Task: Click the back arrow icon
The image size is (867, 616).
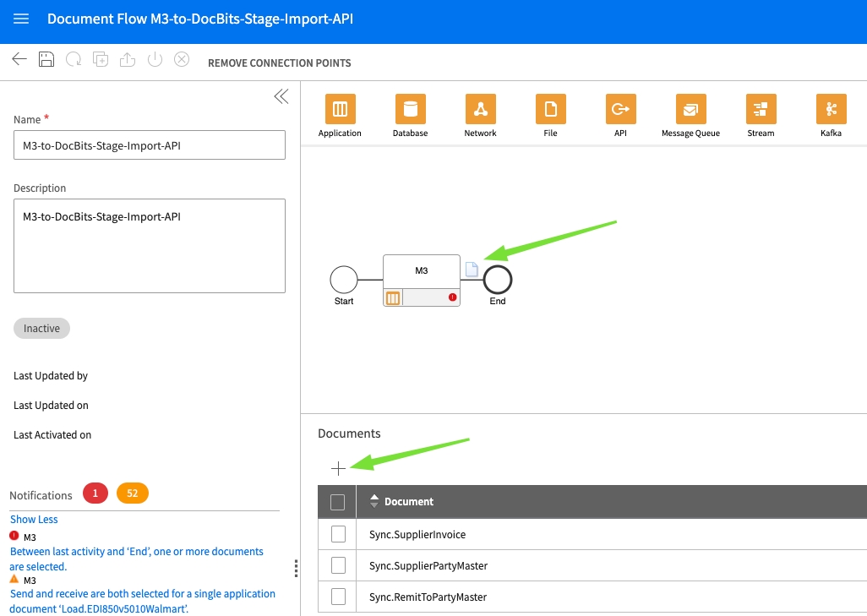Action: (x=19, y=59)
